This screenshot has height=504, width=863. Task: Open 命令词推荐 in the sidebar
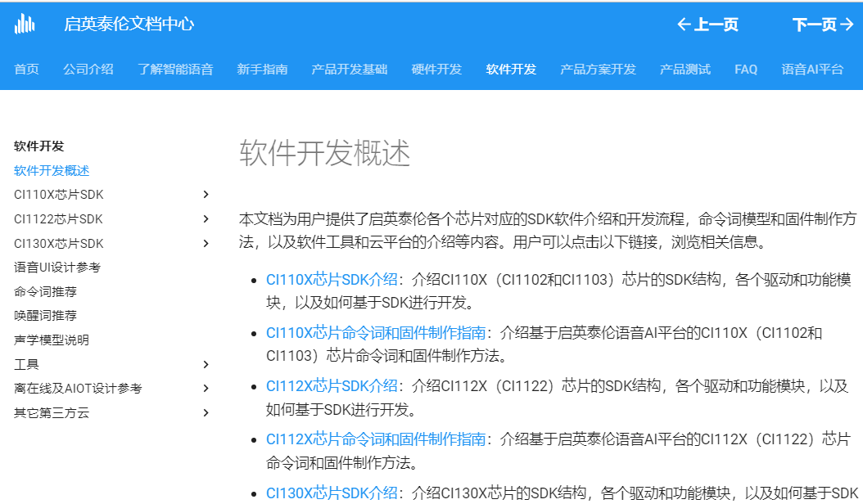click(45, 291)
